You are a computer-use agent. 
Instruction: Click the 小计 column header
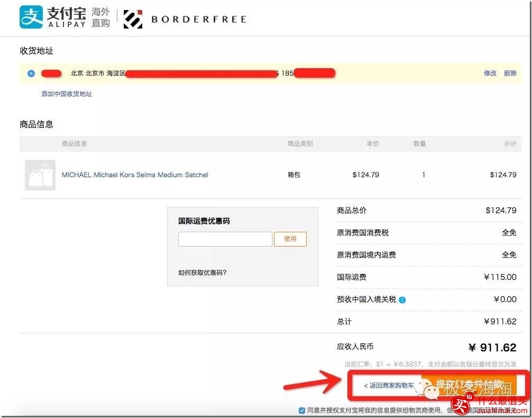tap(510, 143)
